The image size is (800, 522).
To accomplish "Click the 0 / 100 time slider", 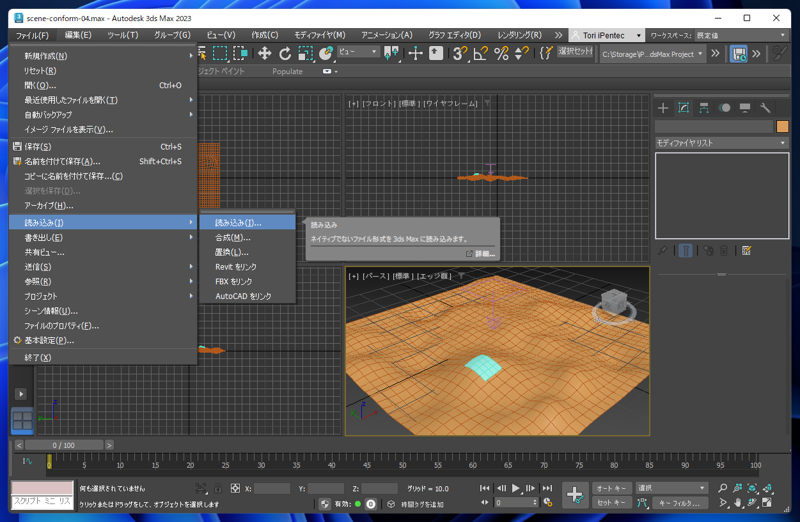I will (64, 445).
